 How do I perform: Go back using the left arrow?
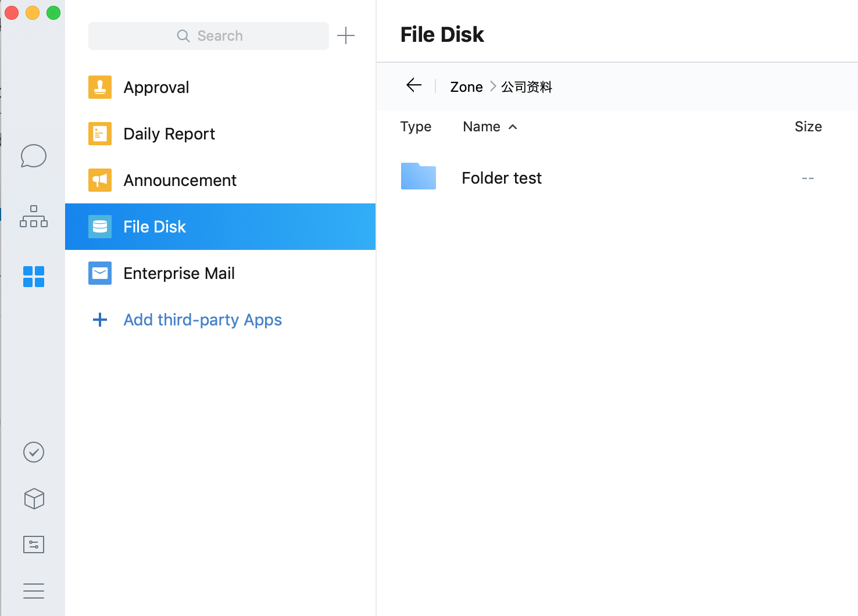click(414, 85)
